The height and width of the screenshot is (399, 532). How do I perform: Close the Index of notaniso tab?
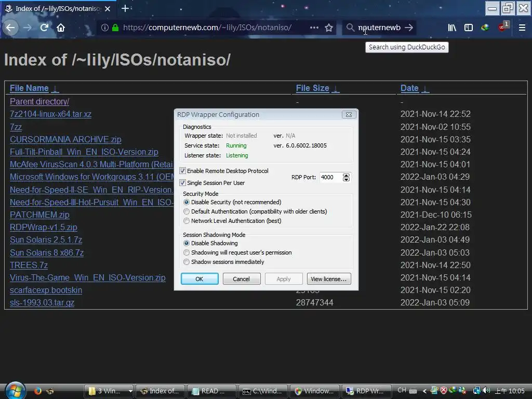pos(108,9)
